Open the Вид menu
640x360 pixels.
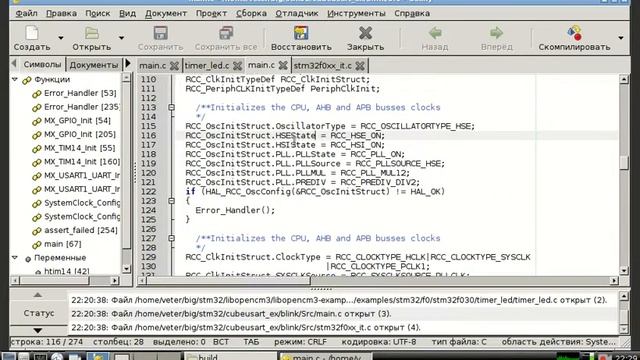[127, 13]
